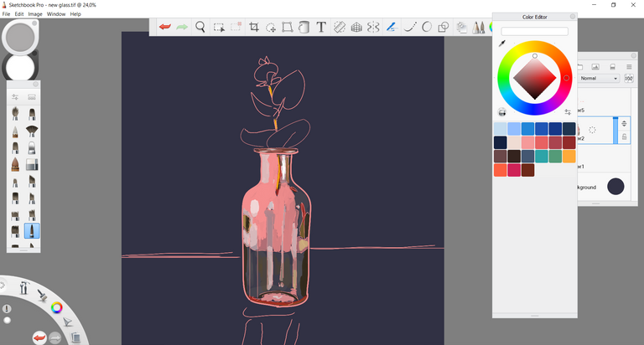Select the Crop tool in toolbar
This screenshot has width=644, height=345.
254,27
